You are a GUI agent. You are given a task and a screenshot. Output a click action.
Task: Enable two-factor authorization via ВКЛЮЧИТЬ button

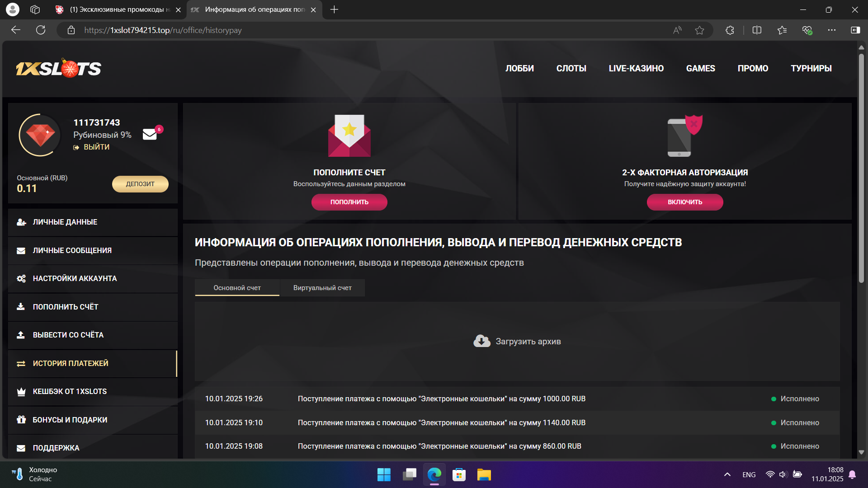tap(684, 202)
